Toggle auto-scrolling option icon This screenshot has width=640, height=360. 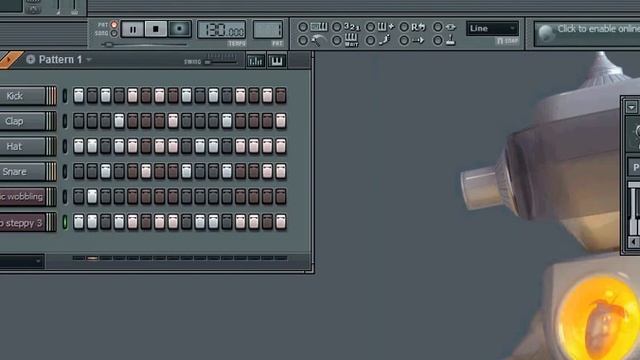pyautogui.click(x=444, y=27)
